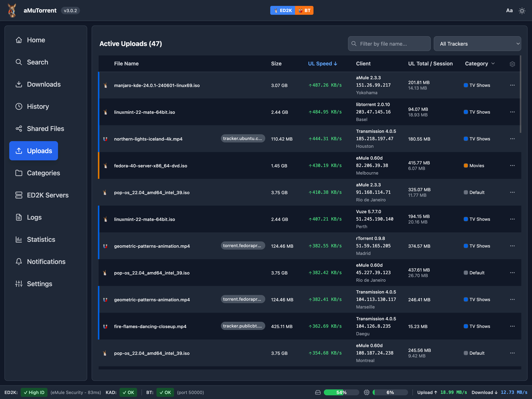Toggle the BT network filter
The image size is (532, 399).
tap(304, 10)
